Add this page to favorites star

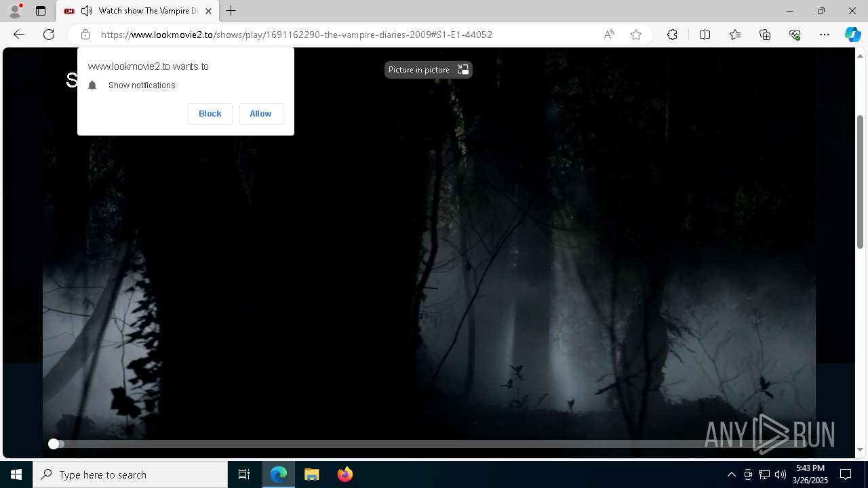636,35
